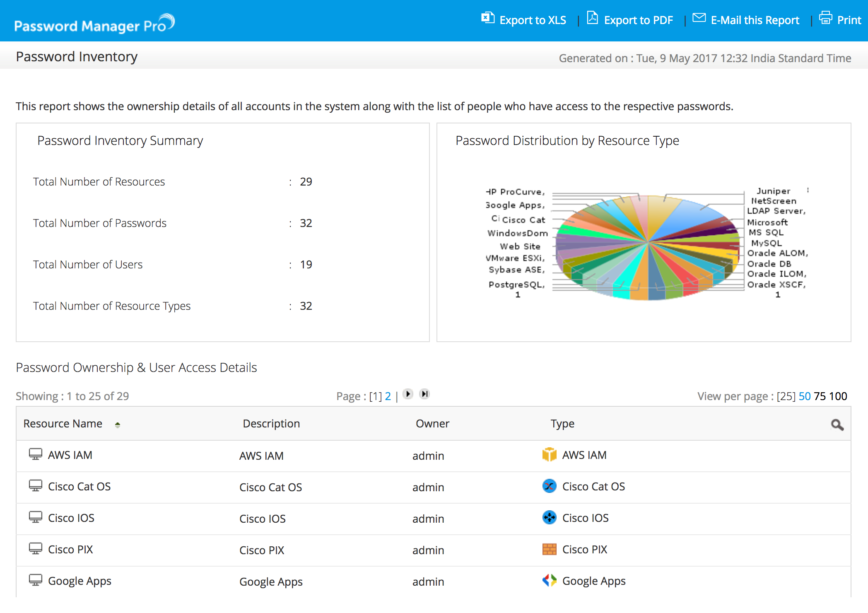Screen dimensions: 868x613
Task: Click the Export to XLS icon
Action: [487, 18]
